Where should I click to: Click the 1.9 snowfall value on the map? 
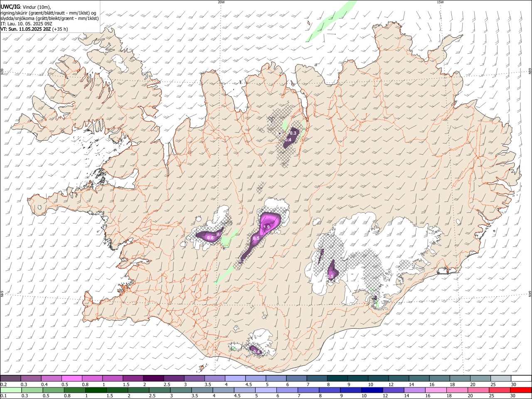267,227
